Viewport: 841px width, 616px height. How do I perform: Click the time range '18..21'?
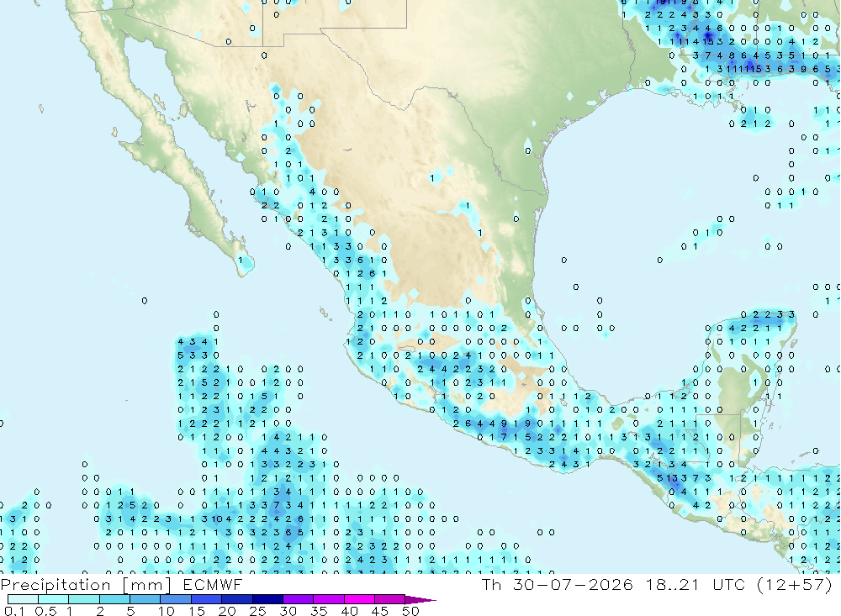(x=673, y=584)
